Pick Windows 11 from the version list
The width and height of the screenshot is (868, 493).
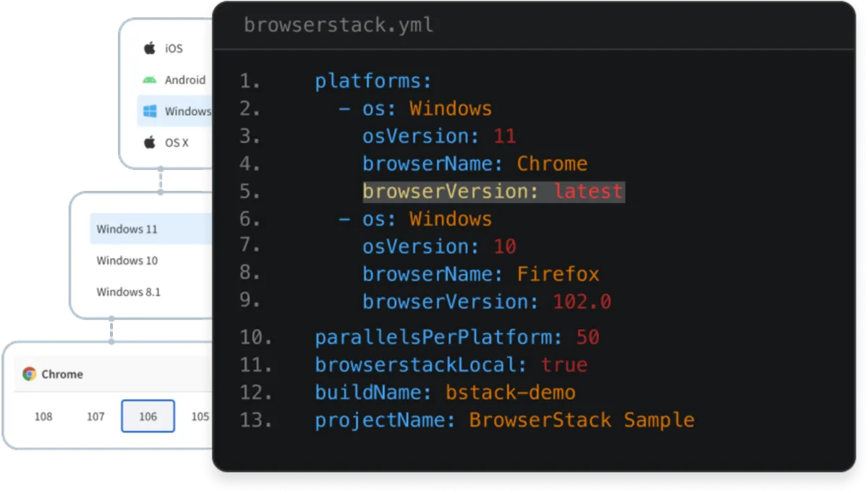click(127, 229)
